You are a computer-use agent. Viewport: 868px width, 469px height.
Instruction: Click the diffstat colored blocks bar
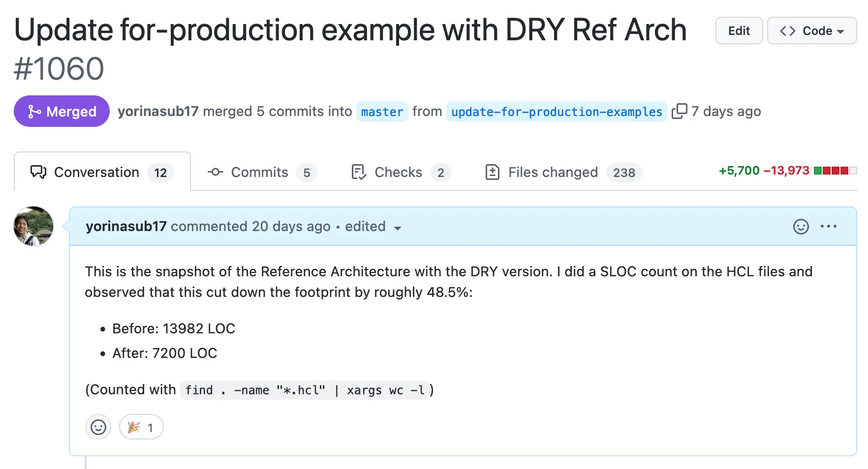coord(835,171)
